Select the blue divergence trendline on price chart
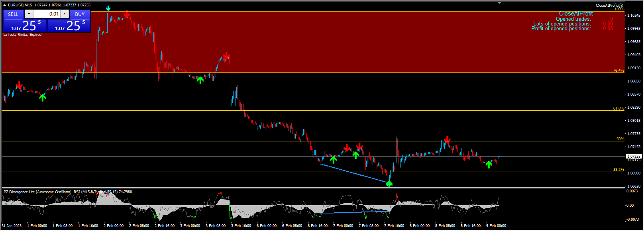 click(x=354, y=173)
